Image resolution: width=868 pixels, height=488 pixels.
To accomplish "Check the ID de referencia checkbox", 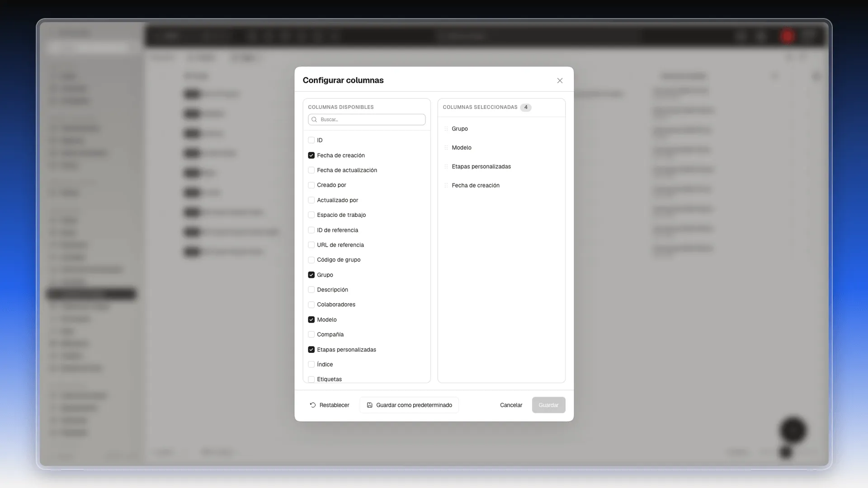I will (311, 230).
